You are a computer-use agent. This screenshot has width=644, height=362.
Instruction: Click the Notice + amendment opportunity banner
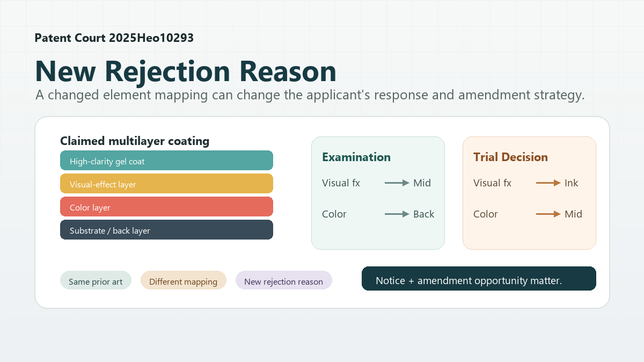tap(479, 279)
